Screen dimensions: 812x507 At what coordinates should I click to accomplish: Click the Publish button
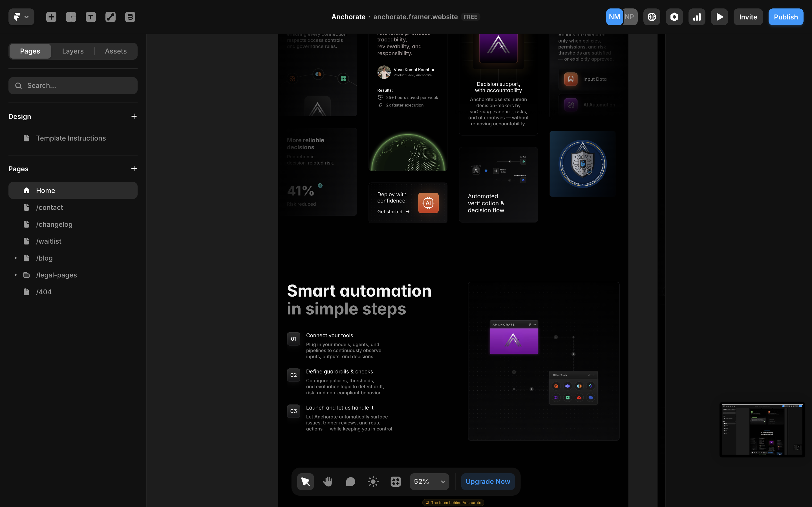click(786, 16)
